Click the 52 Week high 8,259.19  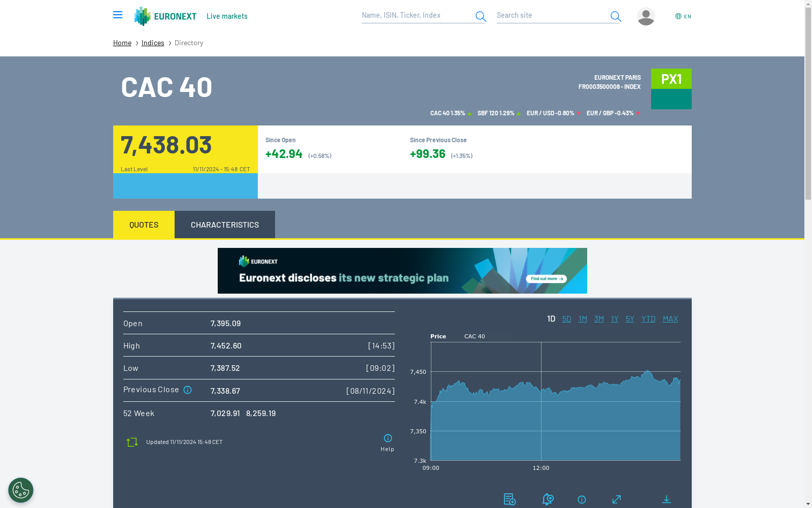pos(261,414)
